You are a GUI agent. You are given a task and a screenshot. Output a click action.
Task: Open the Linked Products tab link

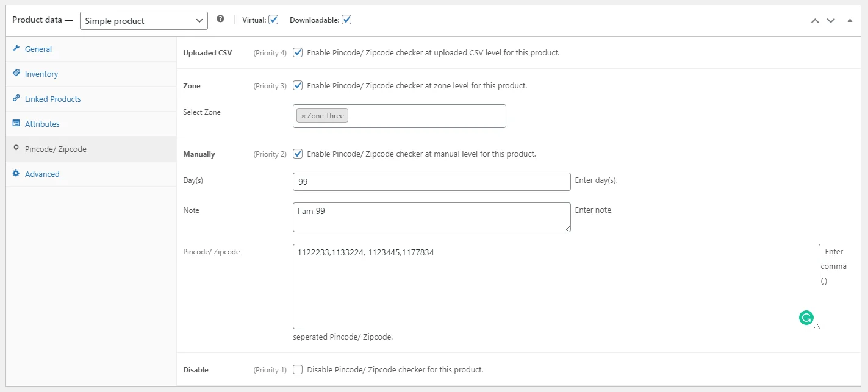[52, 99]
